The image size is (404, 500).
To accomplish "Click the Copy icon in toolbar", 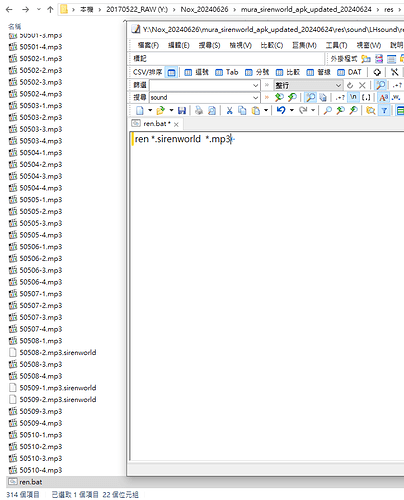I will point(242,110).
